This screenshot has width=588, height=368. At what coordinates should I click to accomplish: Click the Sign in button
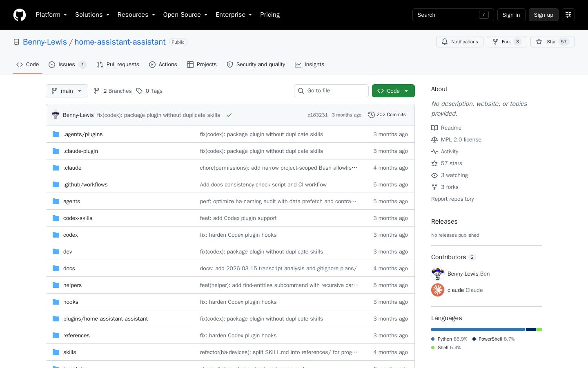click(511, 15)
